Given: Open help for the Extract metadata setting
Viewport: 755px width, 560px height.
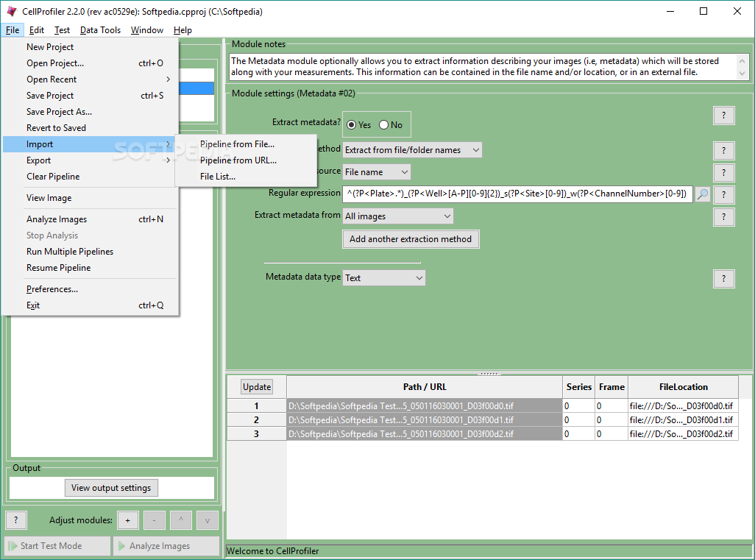Looking at the screenshot, I should click(723, 116).
